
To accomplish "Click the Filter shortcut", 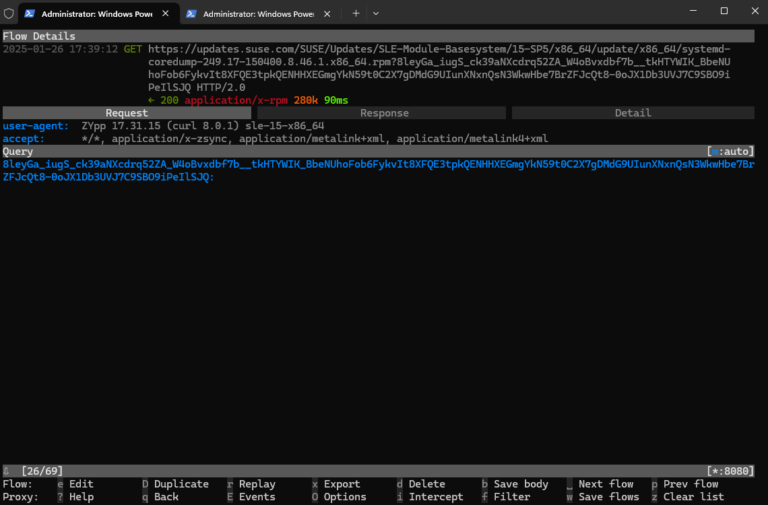I will coord(506,497).
